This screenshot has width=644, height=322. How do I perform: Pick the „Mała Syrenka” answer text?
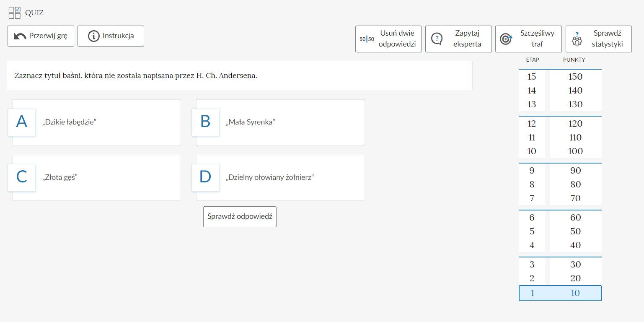(x=250, y=122)
